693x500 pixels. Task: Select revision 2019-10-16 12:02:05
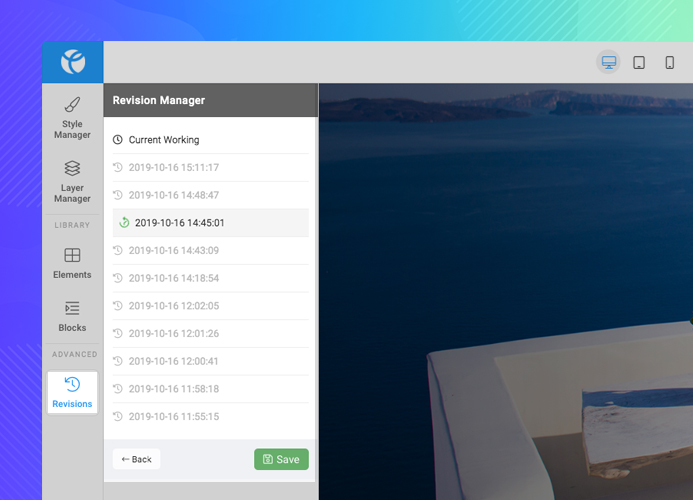click(173, 306)
